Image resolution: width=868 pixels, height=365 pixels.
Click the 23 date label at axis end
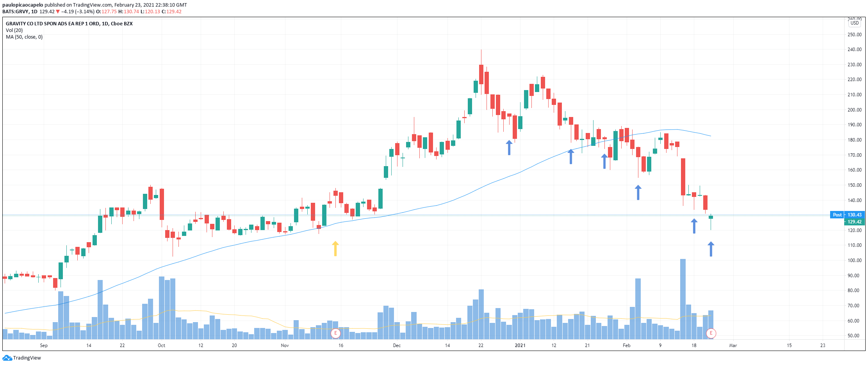point(823,346)
